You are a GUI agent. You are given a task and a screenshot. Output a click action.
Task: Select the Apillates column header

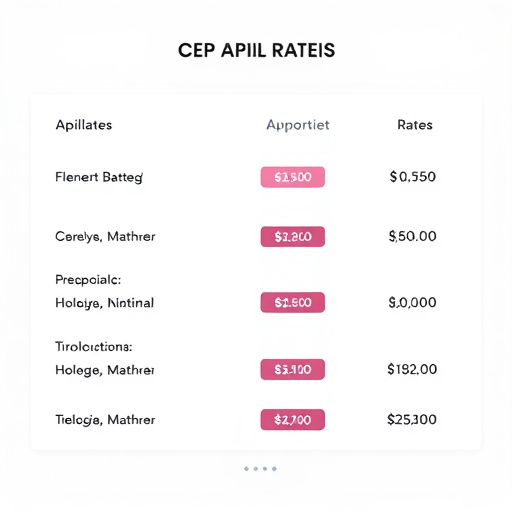point(84,125)
